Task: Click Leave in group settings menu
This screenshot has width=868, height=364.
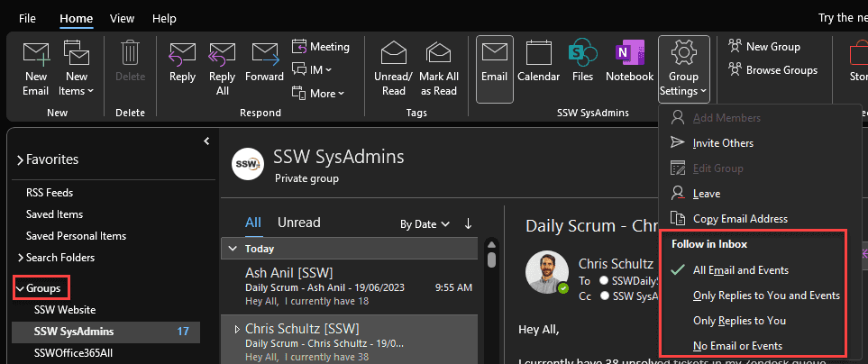Action: pos(706,194)
